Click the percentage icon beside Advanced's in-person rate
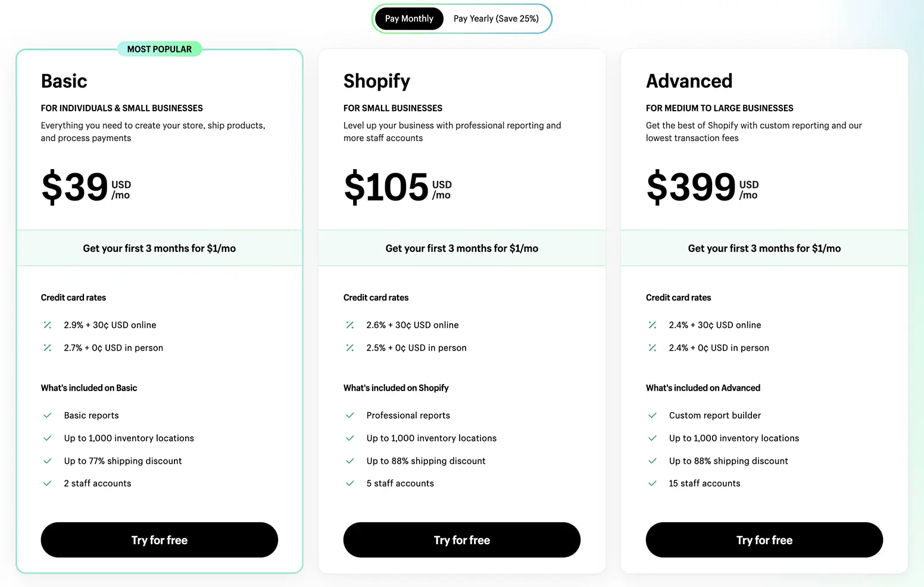 pyautogui.click(x=653, y=348)
